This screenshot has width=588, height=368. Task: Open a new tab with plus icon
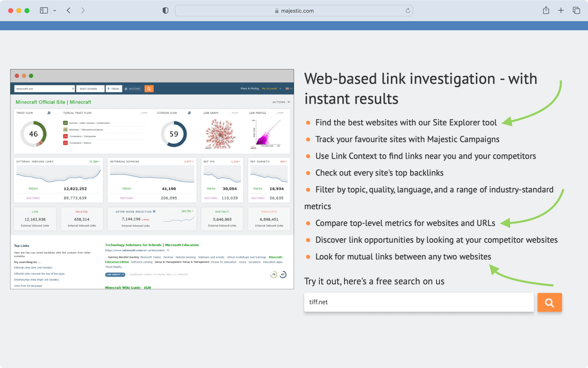click(561, 10)
